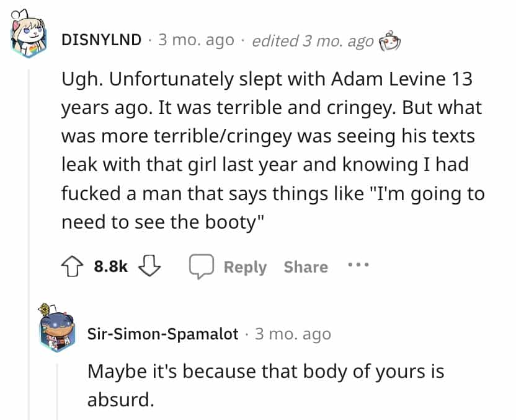Share DISNYLND's comment

pos(306,267)
